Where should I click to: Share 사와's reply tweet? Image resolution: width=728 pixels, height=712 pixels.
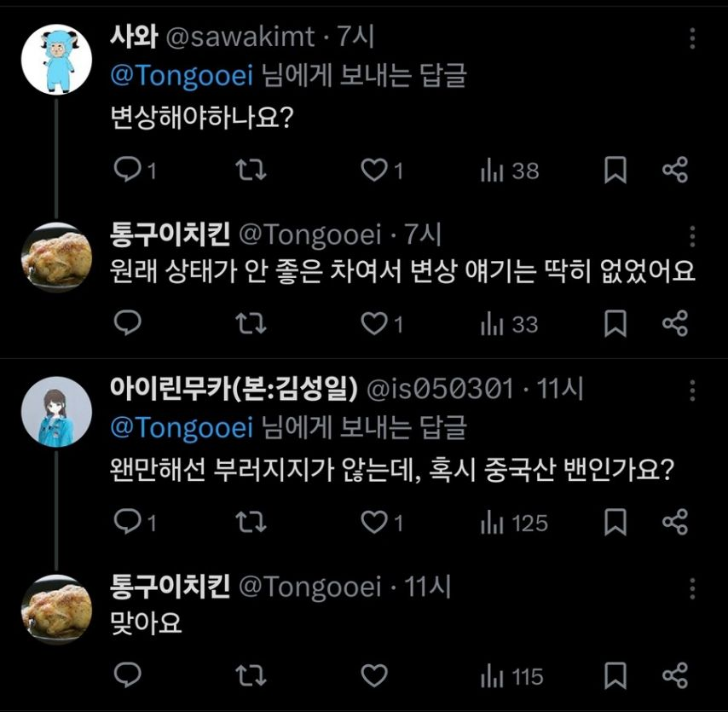(674, 171)
